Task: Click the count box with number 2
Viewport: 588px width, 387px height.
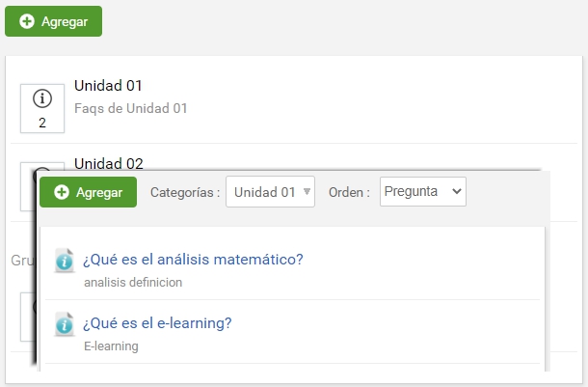Action: [x=42, y=108]
